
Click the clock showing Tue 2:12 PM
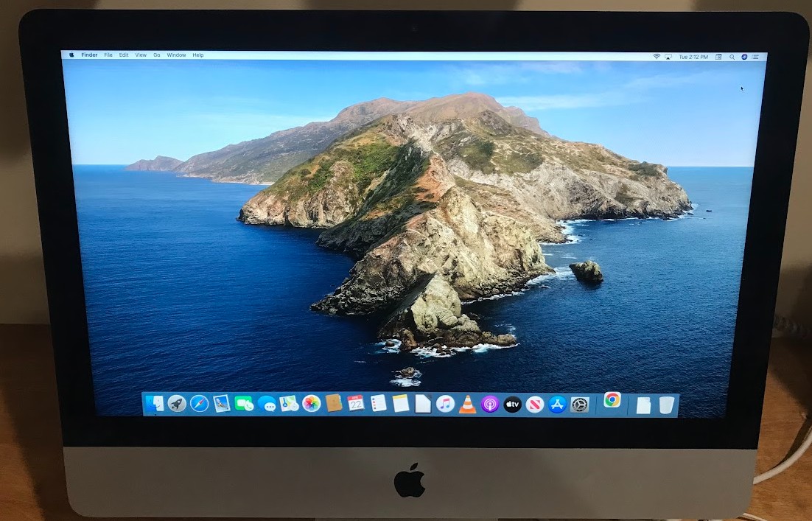[693, 56]
